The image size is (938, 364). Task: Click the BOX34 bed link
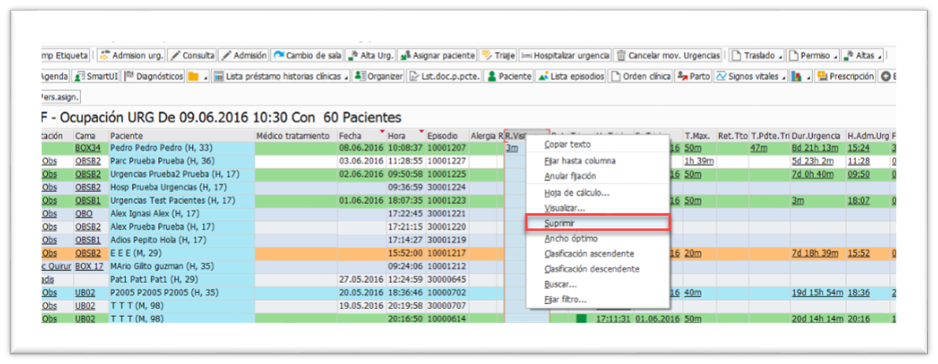pyautogui.click(x=87, y=147)
